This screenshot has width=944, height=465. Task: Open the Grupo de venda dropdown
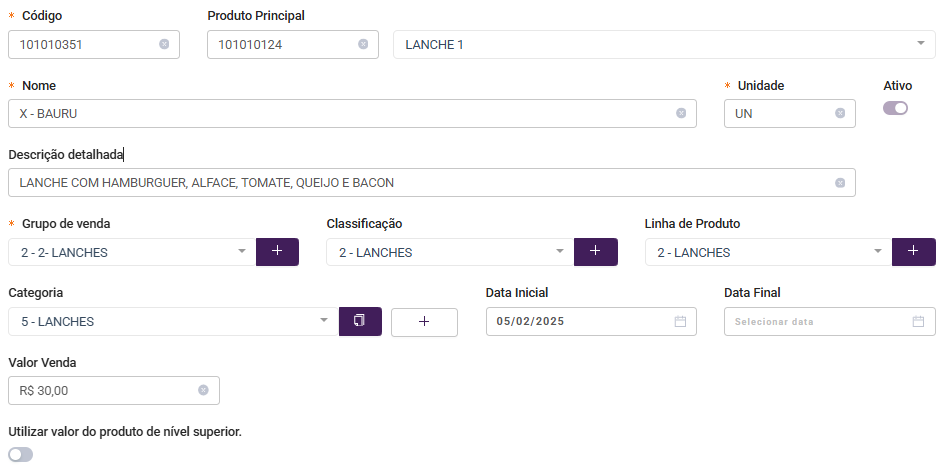[132, 252]
